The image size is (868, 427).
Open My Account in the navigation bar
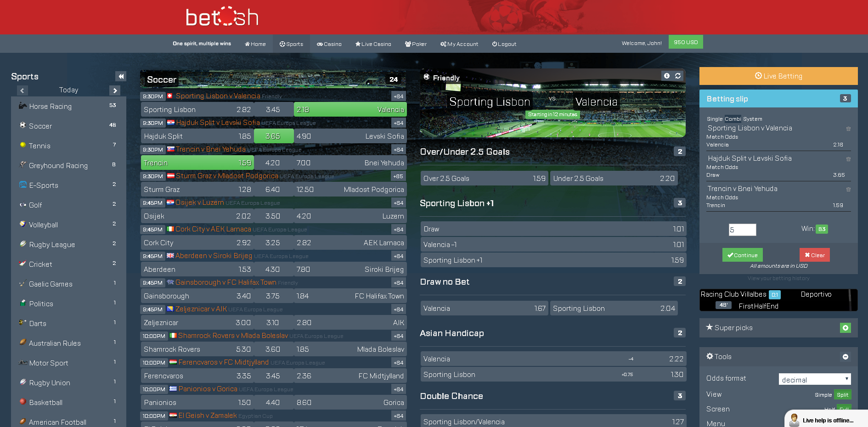[459, 44]
